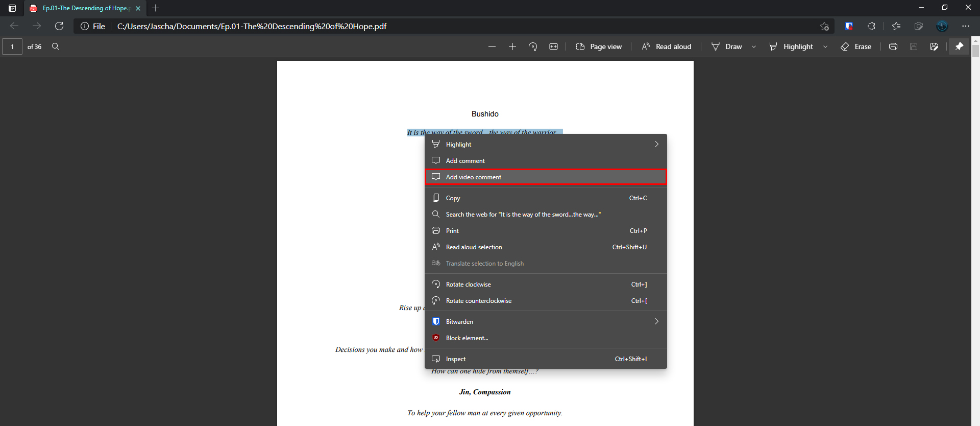Open Settings and more menu
The height and width of the screenshot is (426, 980).
tap(966, 26)
